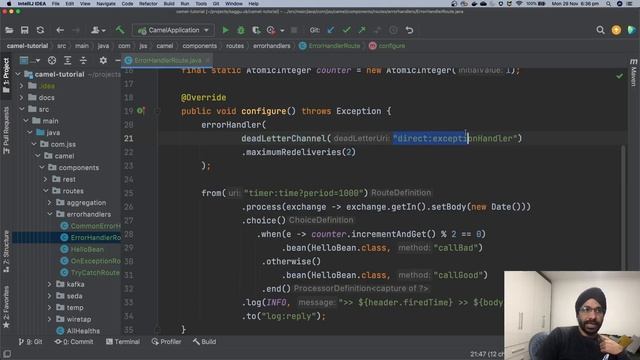Image resolution: width=640 pixels, height=360 pixels.
Task: Expand the docs folder
Action: tap(22, 98)
